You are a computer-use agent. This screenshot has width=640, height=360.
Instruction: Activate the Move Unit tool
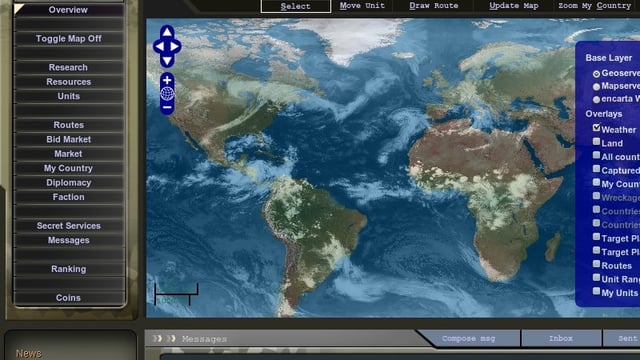coord(362,6)
